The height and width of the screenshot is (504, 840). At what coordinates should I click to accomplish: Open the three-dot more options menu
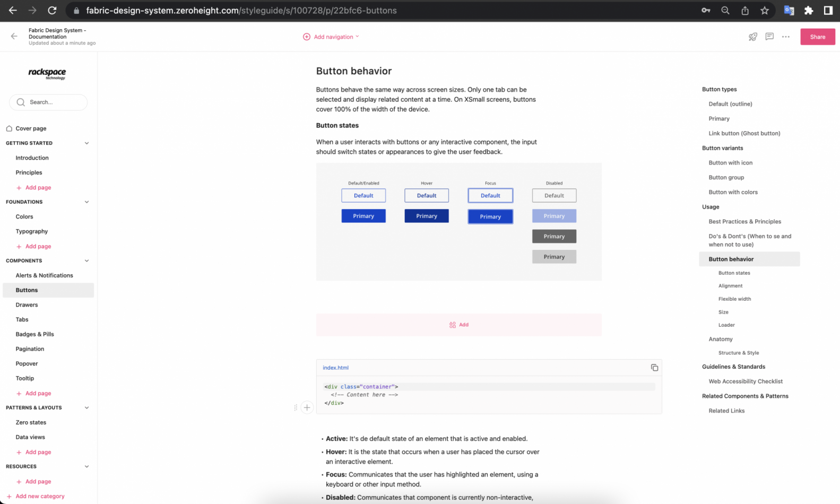coord(785,37)
